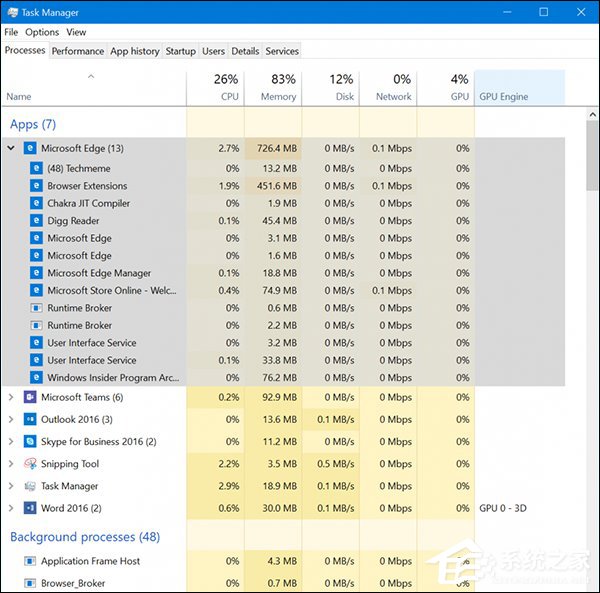Click the 2.9% CPU value

(x=229, y=486)
